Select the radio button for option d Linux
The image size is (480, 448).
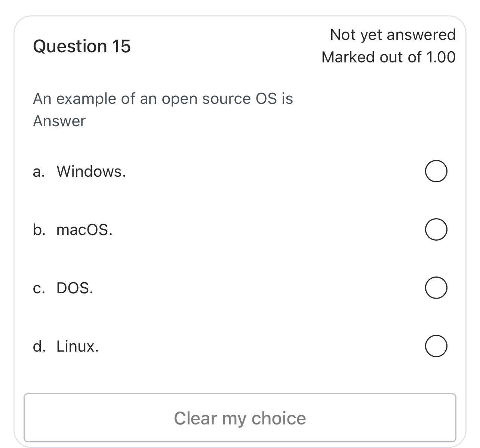[437, 346]
